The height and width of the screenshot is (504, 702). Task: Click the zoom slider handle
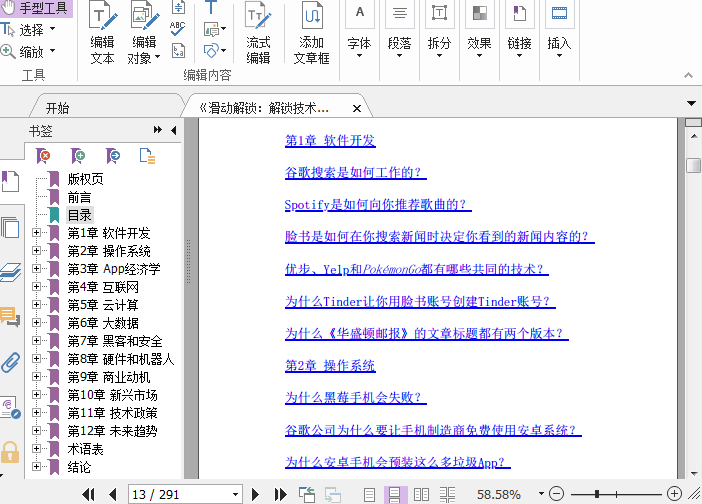[597, 494]
